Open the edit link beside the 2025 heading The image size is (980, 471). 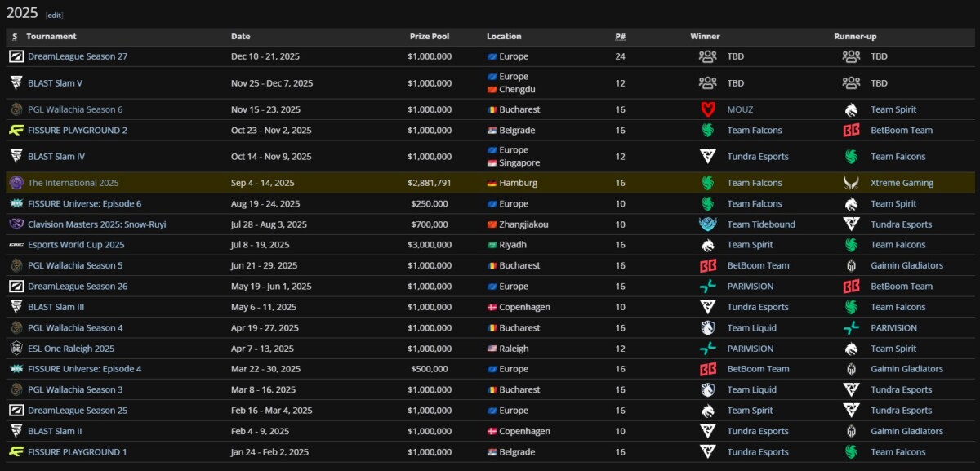[54, 14]
